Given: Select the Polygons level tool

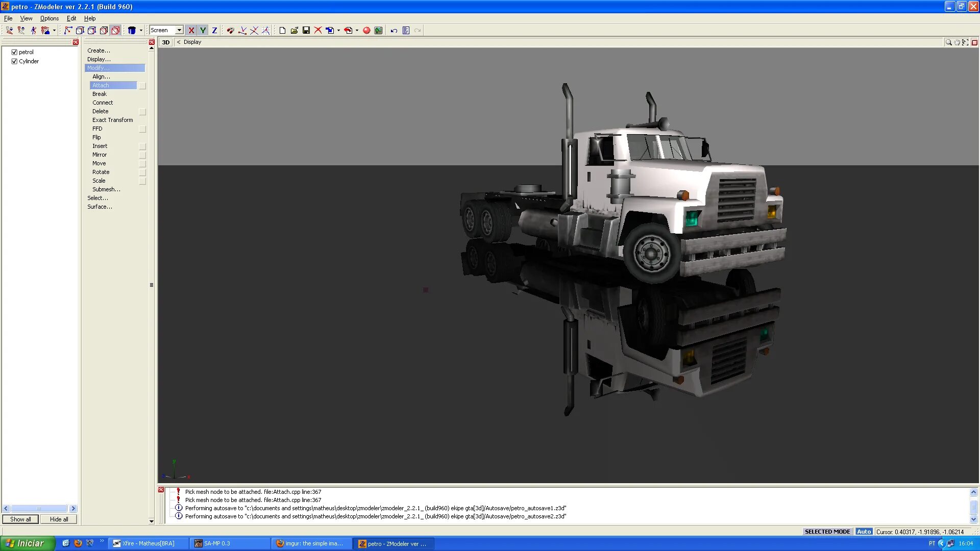Looking at the screenshot, I should click(92, 31).
